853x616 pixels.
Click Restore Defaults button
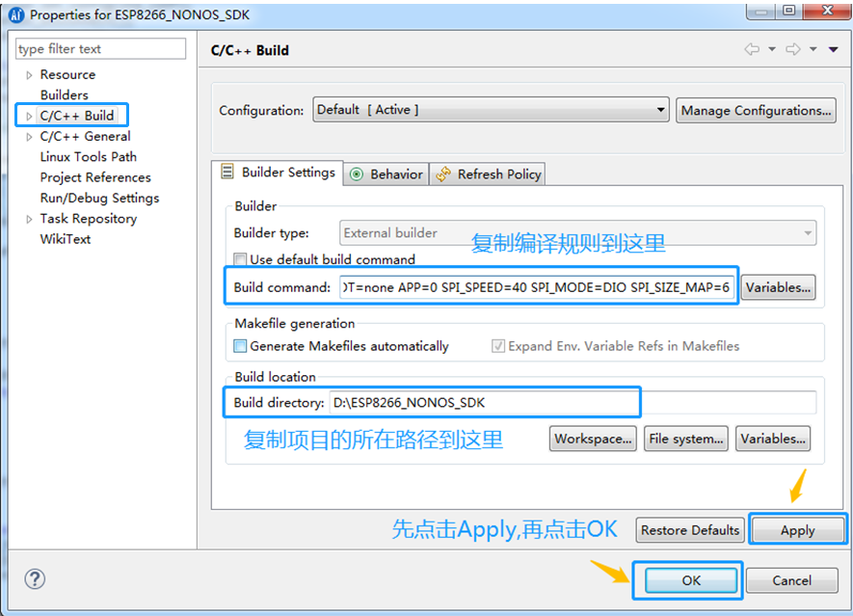click(x=690, y=530)
